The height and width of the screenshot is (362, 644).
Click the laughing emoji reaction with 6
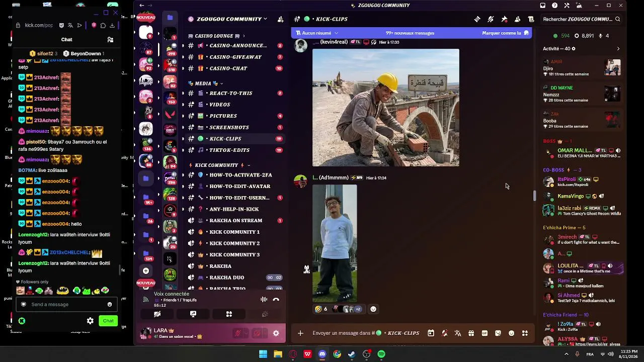pos(321,309)
